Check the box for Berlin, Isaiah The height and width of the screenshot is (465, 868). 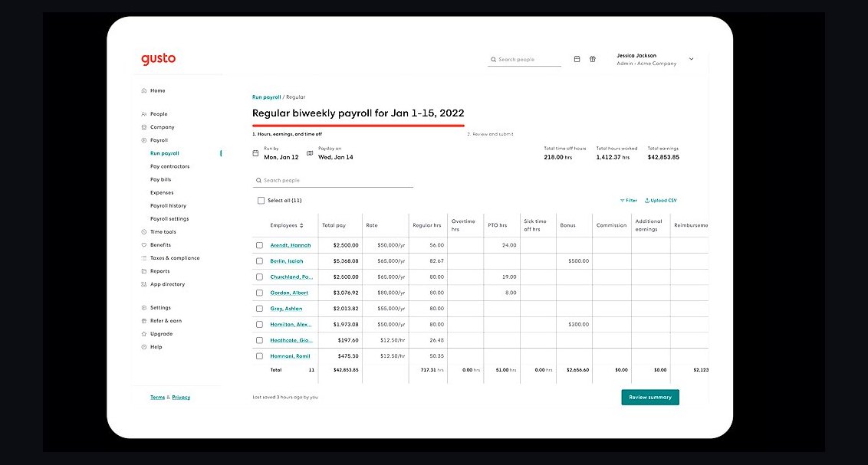(x=259, y=261)
